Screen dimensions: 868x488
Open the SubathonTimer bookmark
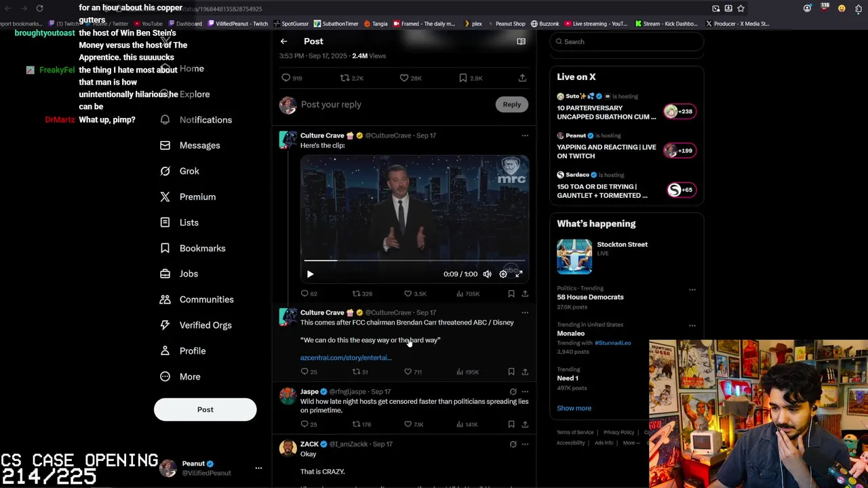pyautogui.click(x=336, y=24)
